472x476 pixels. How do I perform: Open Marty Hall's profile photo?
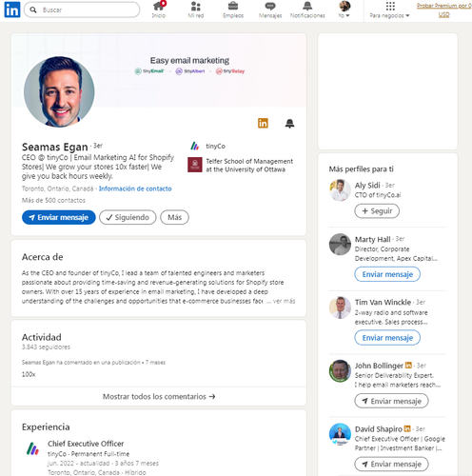click(340, 245)
